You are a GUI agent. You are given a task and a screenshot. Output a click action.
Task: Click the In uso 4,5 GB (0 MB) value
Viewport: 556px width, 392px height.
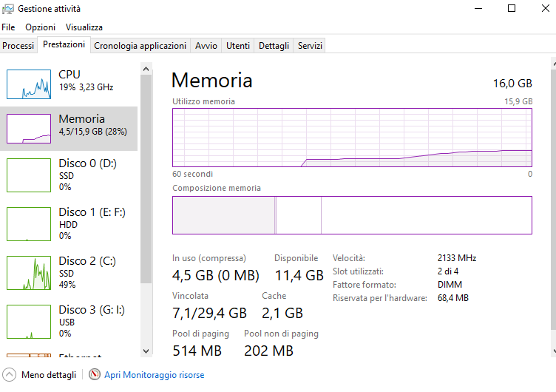(216, 275)
